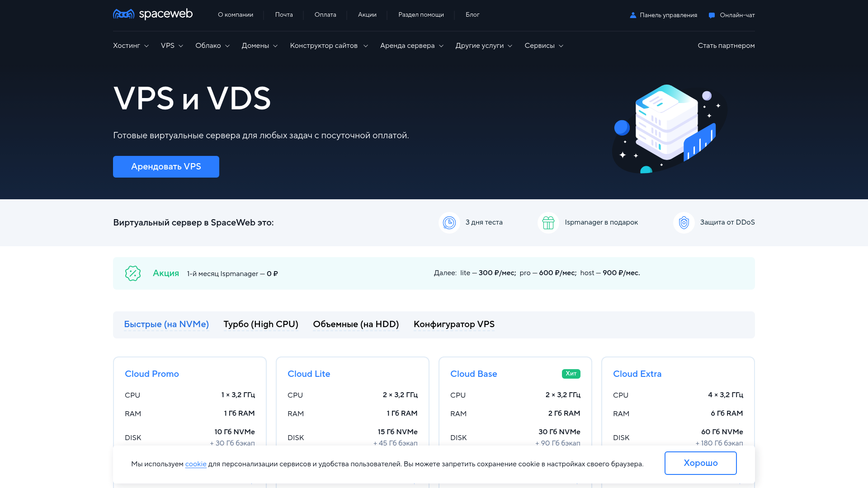Switch to Турбо (High CPU) tab
The width and height of the screenshot is (868, 488).
(x=261, y=324)
